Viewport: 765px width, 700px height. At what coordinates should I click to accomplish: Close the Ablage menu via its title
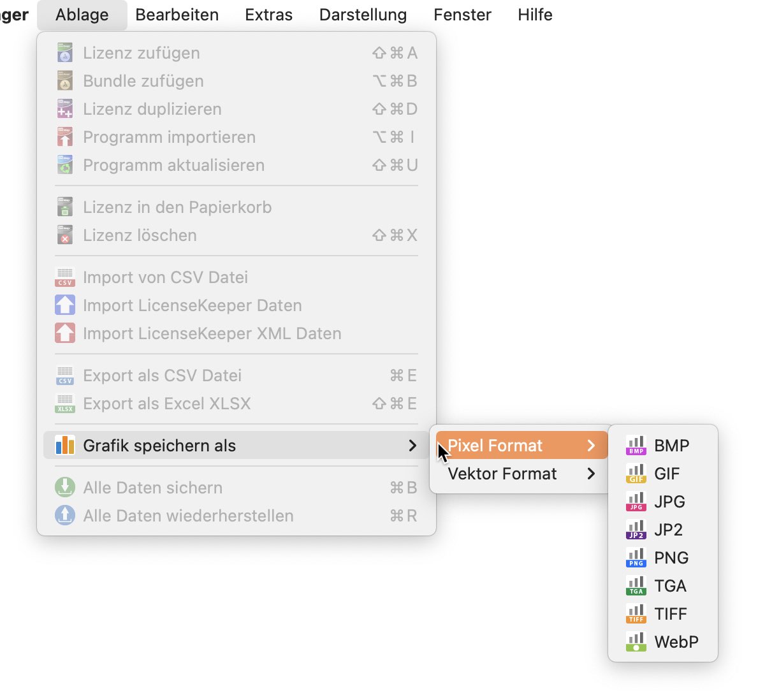(82, 15)
